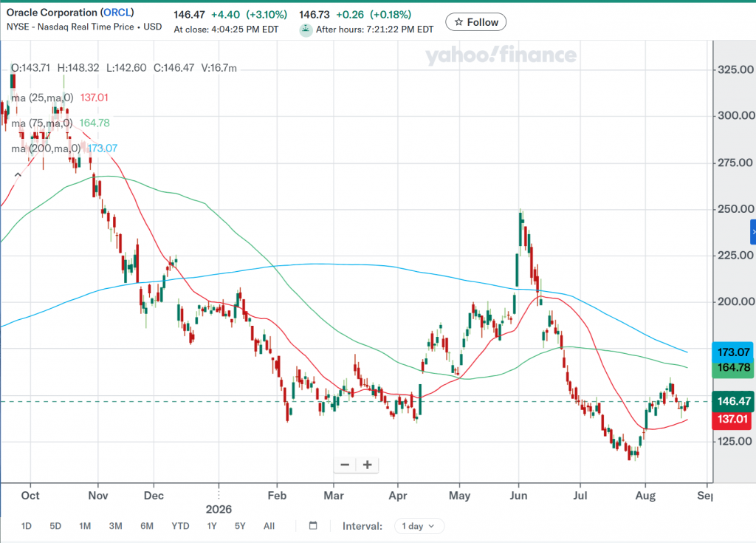Select the YTD time range
Screen dimensions: 756x543
180,526
